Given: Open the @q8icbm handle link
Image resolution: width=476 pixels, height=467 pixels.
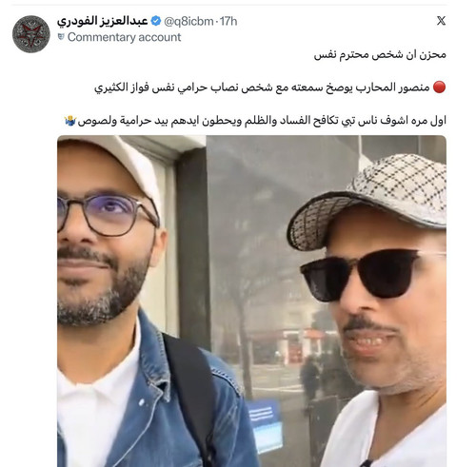Looking at the screenshot, I should click(188, 21).
